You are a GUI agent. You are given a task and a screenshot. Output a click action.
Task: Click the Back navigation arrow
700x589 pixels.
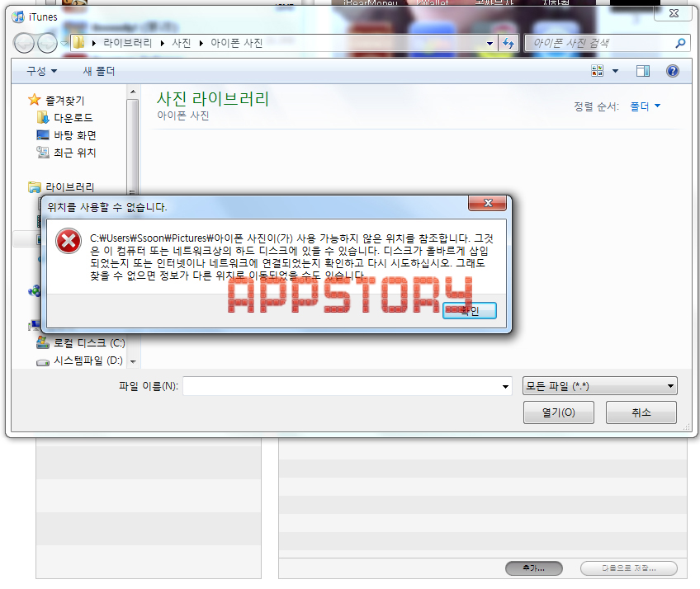pos(24,43)
